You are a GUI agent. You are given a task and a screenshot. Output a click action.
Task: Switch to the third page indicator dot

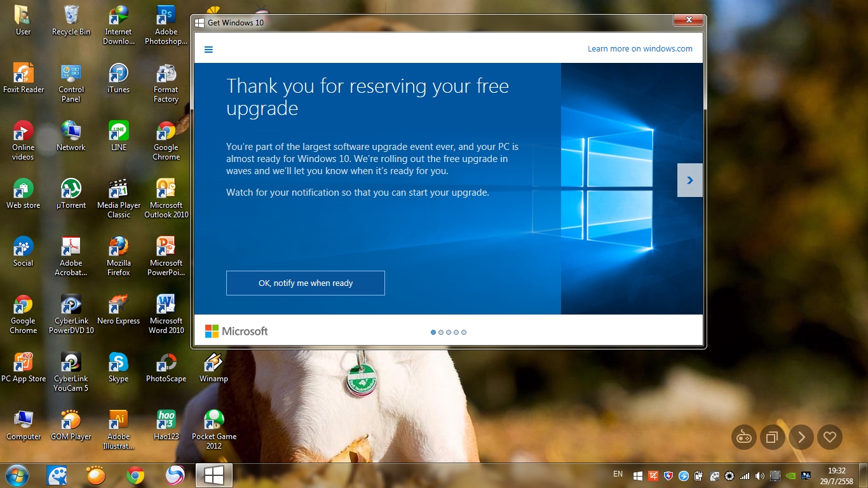pyautogui.click(x=449, y=332)
